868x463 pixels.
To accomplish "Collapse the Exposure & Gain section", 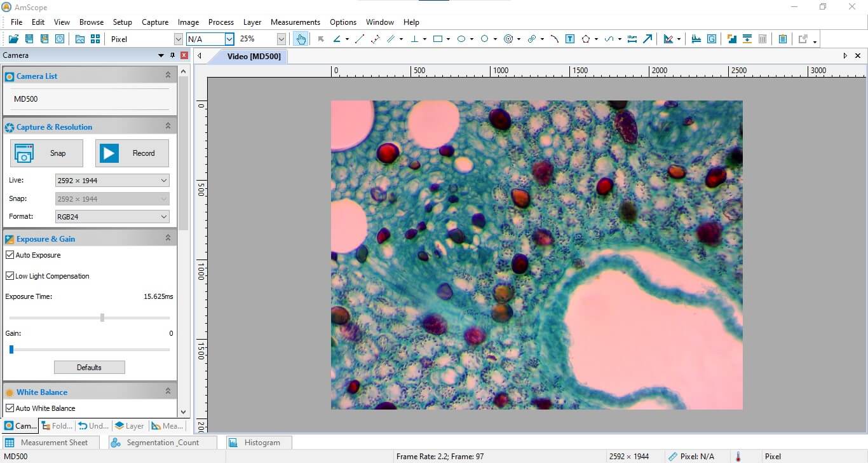I will tap(168, 237).
